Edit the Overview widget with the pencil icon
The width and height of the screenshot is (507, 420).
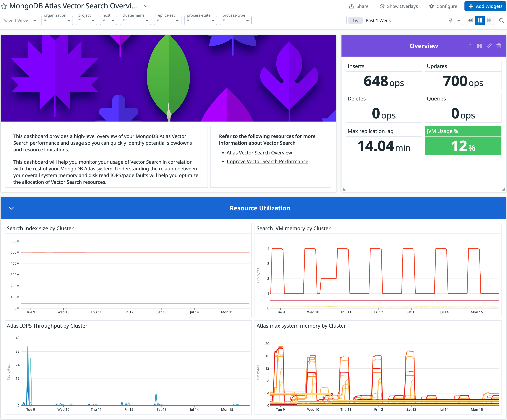click(x=489, y=46)
